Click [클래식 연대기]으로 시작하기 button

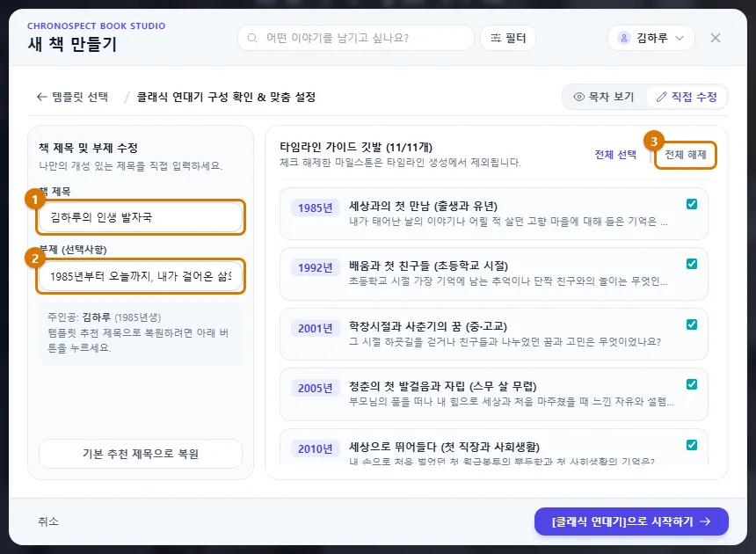click(x=631, y=521)
